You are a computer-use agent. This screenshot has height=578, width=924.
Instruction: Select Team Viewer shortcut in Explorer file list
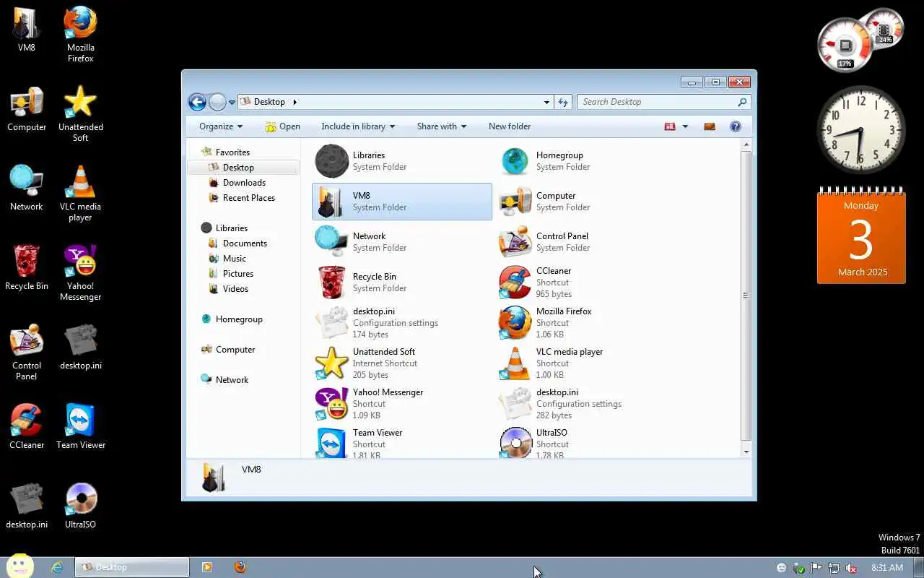point(401,442)
